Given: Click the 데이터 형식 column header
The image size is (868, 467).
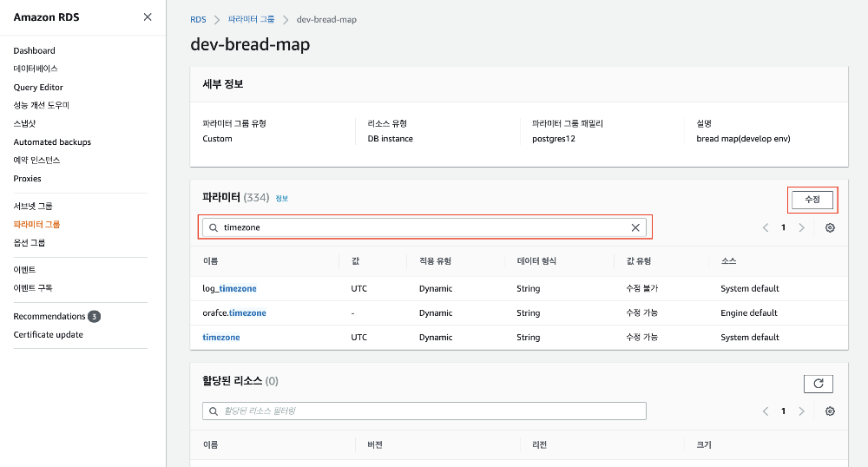Looking at the screenshot, I should click(x=536, y=261).
